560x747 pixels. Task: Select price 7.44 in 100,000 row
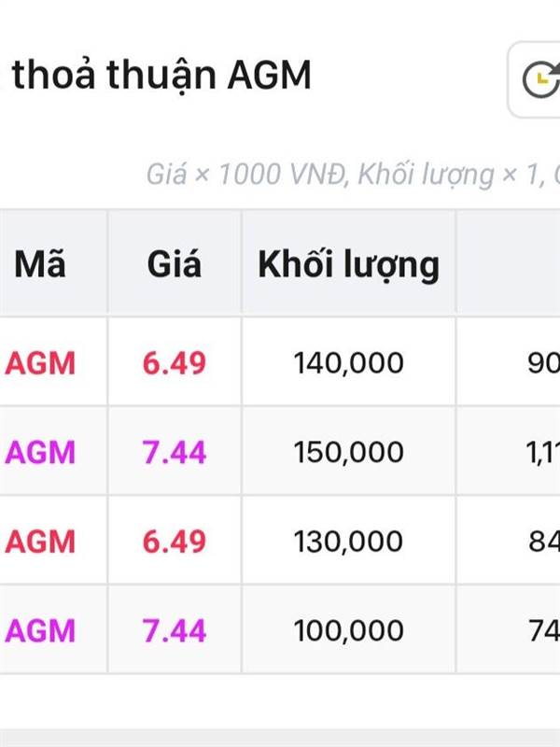click(x=175, y=631)
